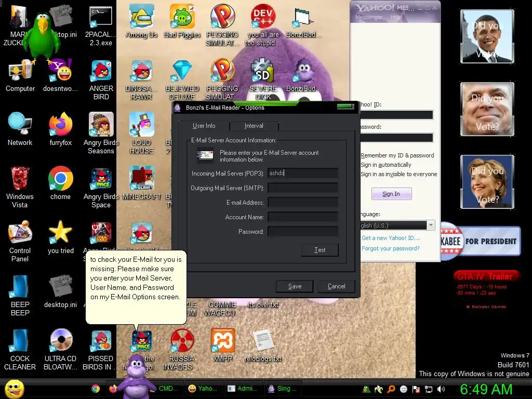
Task: Select the 'you tried' star icon
Action: [61, 237]
